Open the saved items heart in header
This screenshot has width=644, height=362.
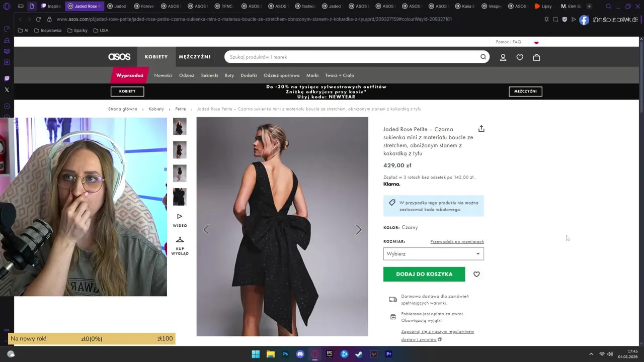[x=520, y=57]
